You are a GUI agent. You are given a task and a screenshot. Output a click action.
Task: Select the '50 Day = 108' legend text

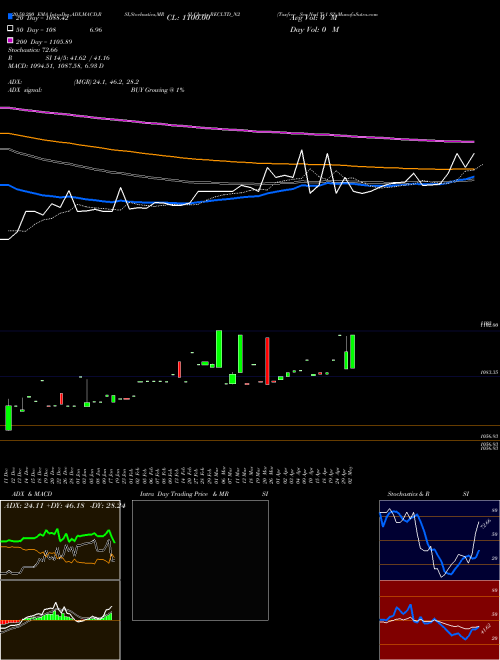pyautogui.click(x=36, y=30)
